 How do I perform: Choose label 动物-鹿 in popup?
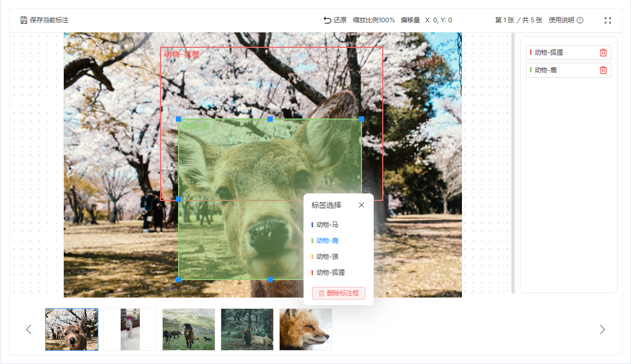[325, 241]
